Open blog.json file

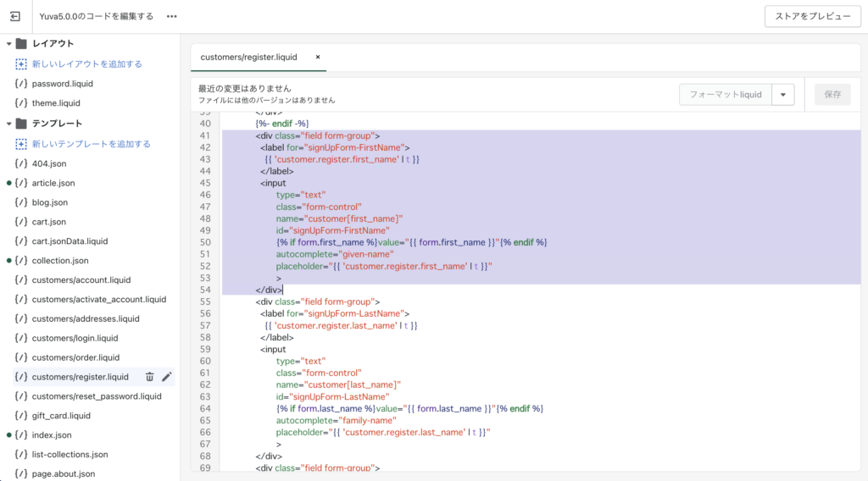pyautogui.click(x=50, y=202)
